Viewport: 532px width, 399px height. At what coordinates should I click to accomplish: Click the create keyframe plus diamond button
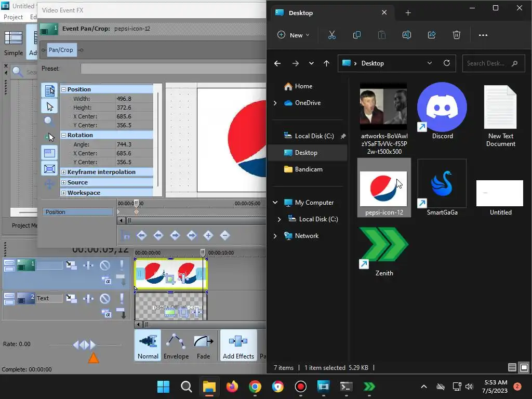tap(208, 235)
